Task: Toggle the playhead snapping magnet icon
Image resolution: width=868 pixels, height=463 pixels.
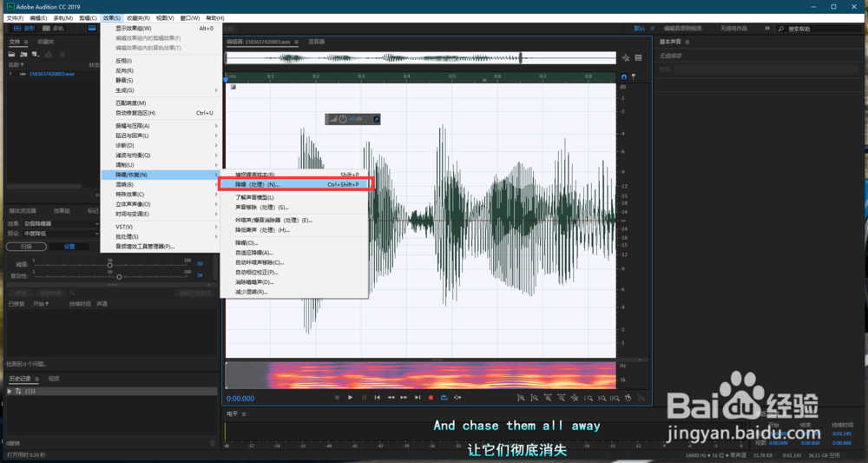Action: pos(624,77)
